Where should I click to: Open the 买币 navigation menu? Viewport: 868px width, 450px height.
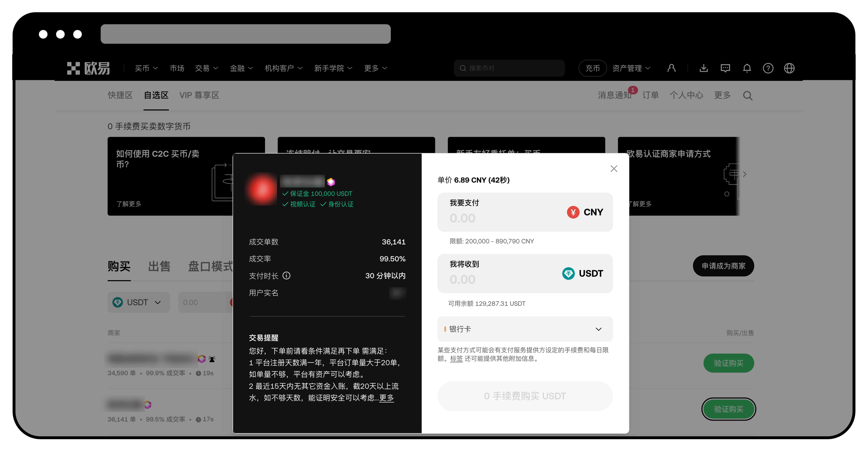coord(146,68)
